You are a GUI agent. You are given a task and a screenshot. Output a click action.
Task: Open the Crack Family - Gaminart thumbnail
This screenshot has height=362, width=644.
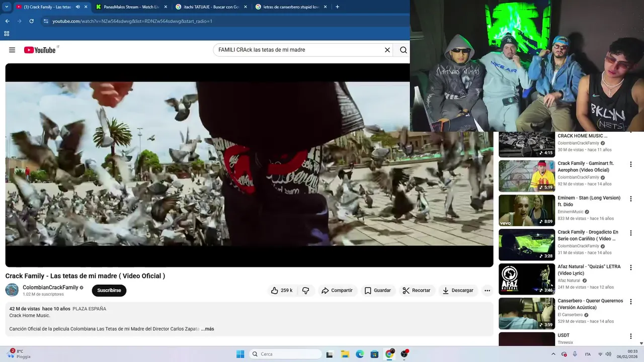pos(527,176)
